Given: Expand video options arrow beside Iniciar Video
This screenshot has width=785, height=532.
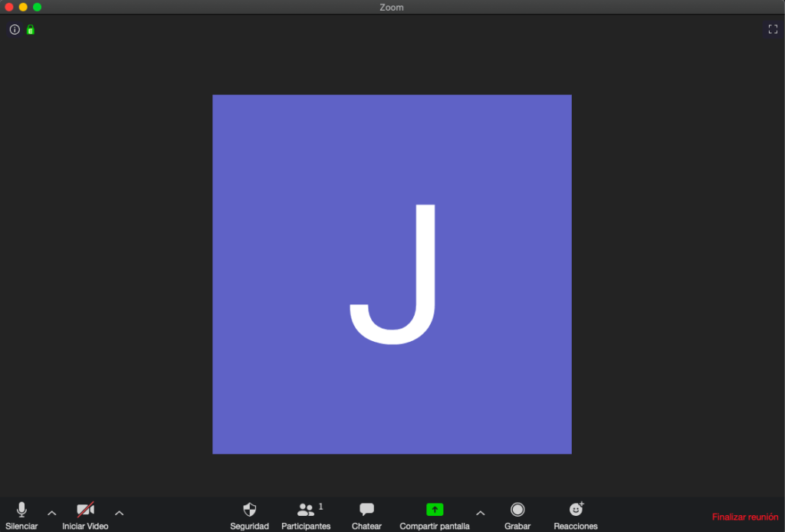Looking at the screenshot, I should 119,513.
